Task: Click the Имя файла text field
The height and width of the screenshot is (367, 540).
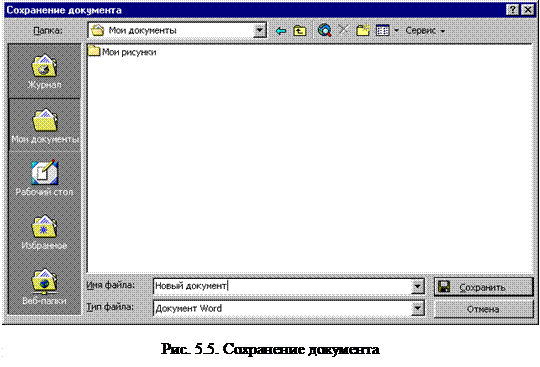Action: (x=282, y=286)
